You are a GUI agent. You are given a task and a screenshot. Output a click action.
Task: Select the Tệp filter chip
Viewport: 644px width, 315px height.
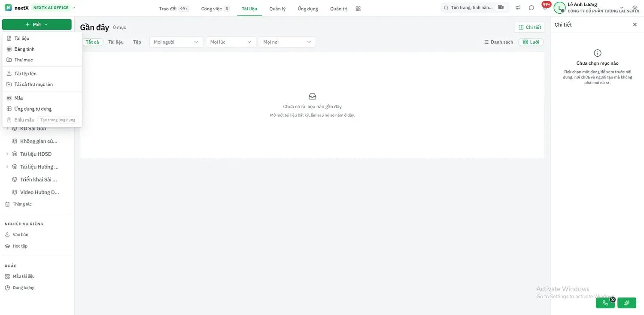pos(137,42)
